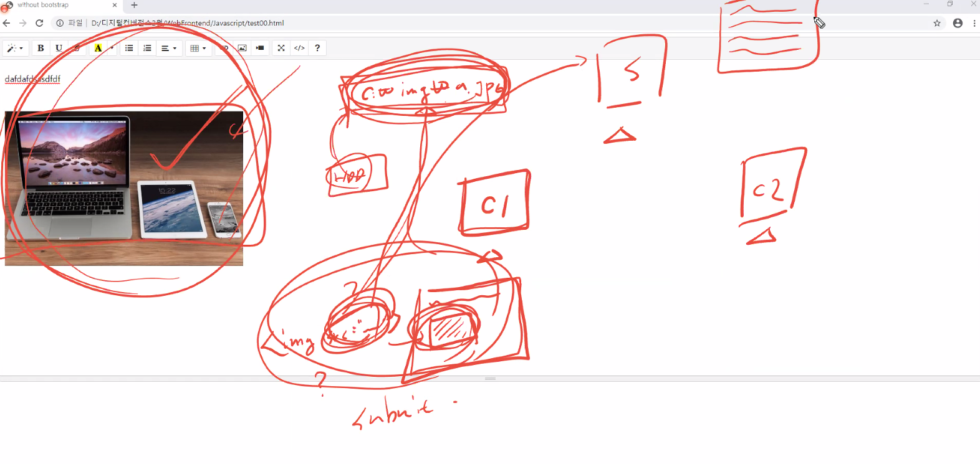980x464 pixels.
Task: Open the color palette dropdown arrow
Action: (112, 48)
